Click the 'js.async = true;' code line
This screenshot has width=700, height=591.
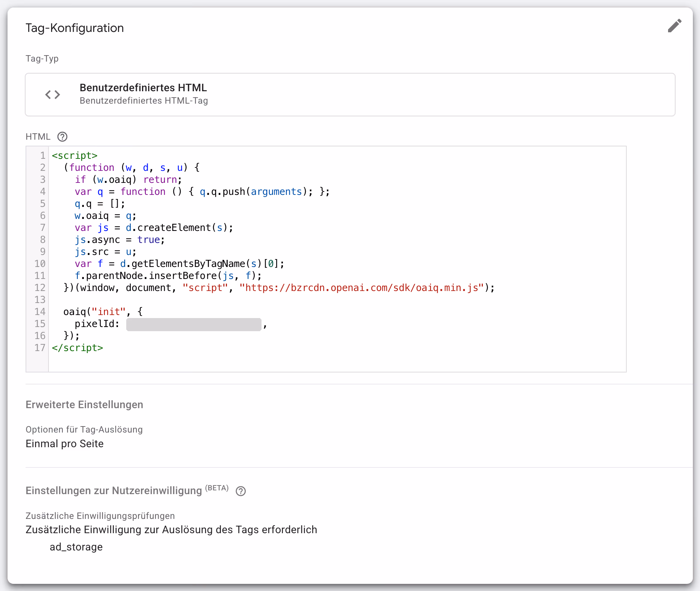coord(119,240)
